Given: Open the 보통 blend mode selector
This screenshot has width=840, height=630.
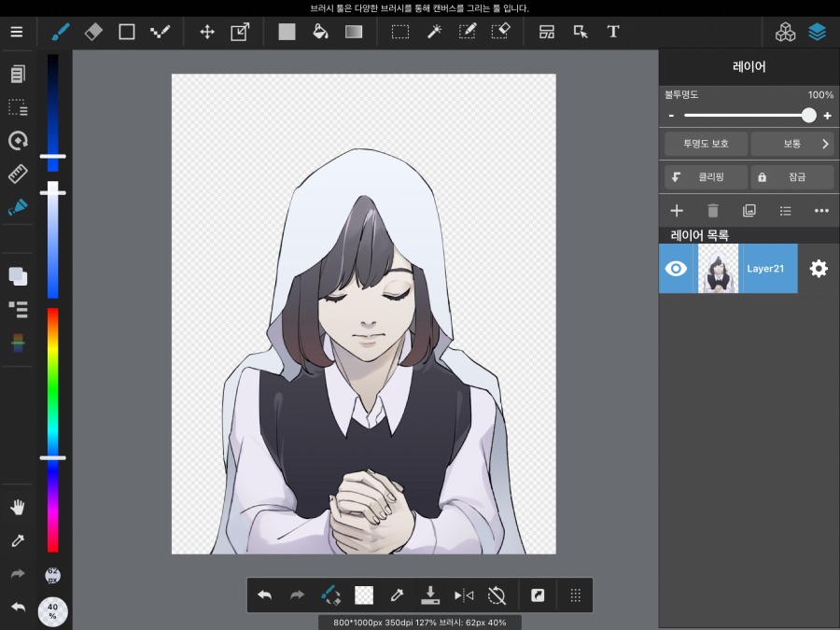Looking at the screenshot, I should click(x=792, y=143).
